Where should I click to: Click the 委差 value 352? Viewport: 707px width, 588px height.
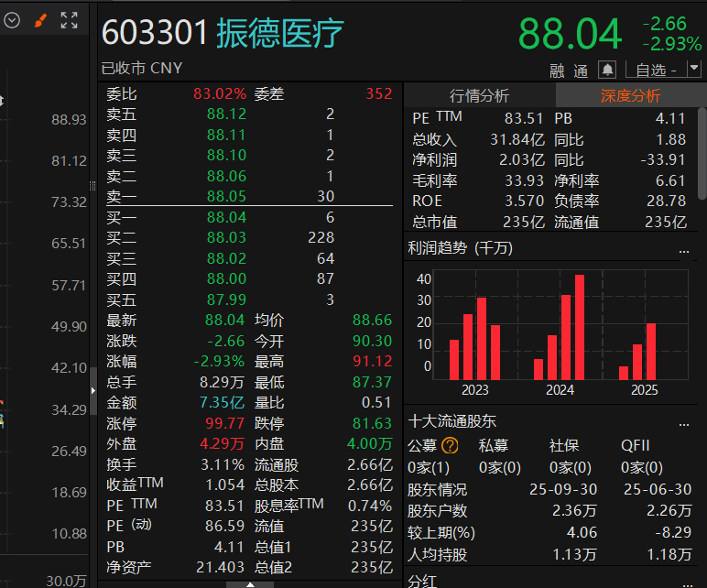[379, 93]
